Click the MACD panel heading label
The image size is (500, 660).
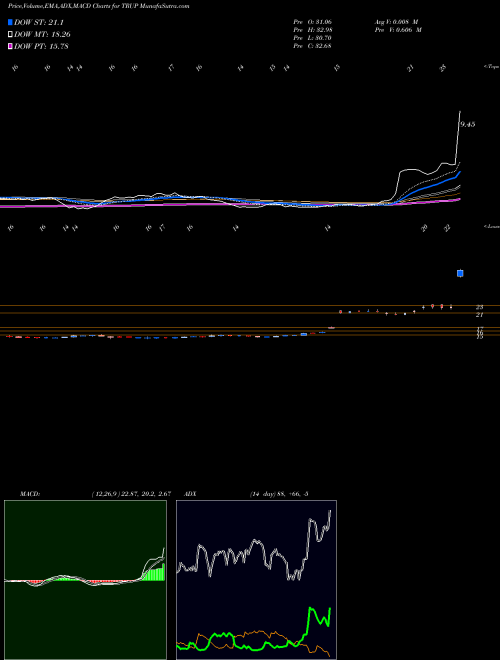(30, 494)
